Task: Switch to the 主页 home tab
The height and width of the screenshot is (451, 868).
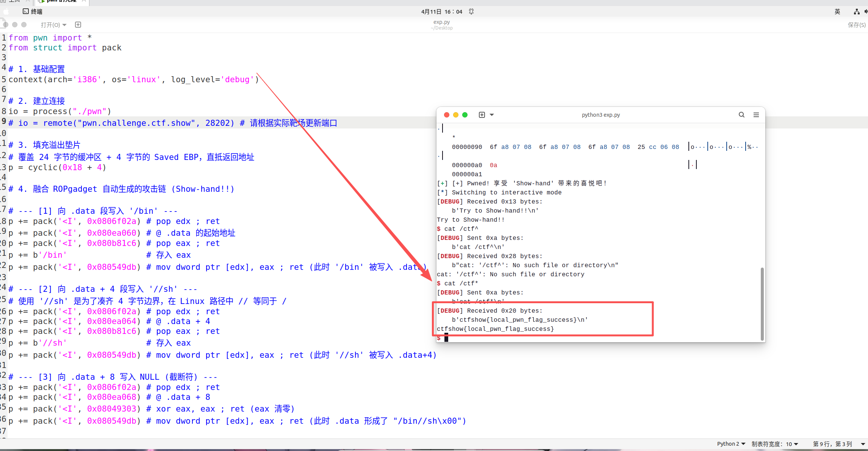Action: [x=14, y=2]
